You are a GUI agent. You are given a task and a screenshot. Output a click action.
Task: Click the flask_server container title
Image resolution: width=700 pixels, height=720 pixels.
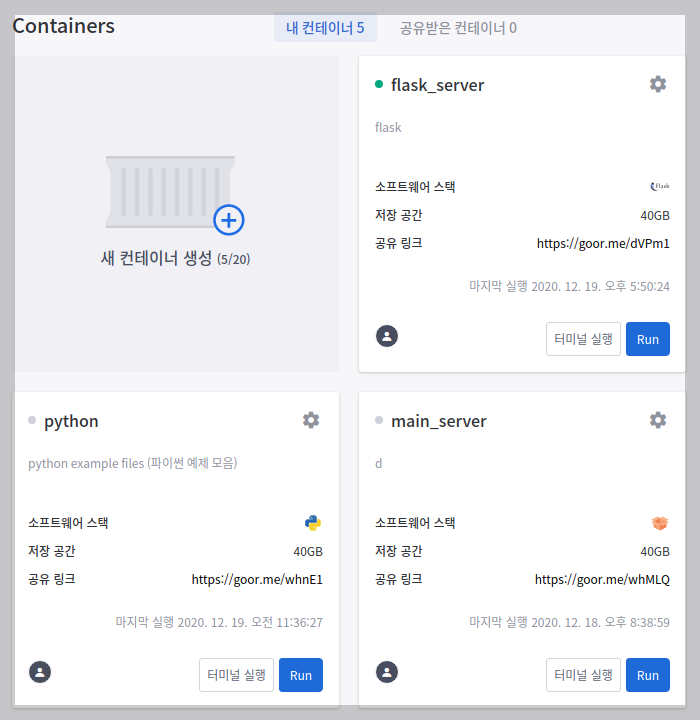tap(437, 85)
